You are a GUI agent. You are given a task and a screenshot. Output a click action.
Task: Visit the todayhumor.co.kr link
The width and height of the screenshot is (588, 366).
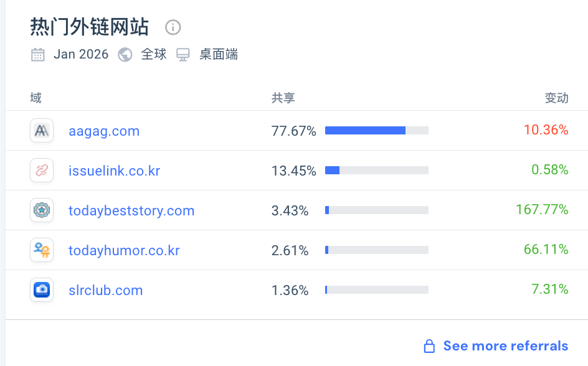124,251
